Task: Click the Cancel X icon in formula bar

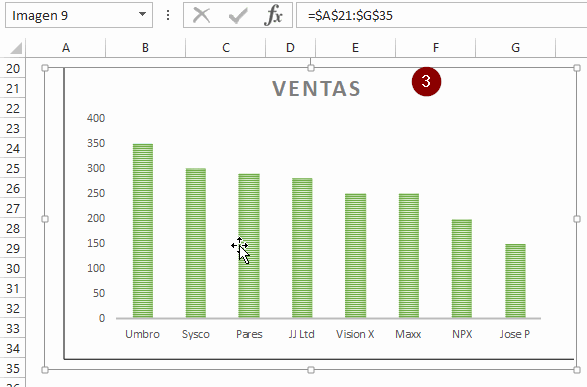Action: point(201,15)
